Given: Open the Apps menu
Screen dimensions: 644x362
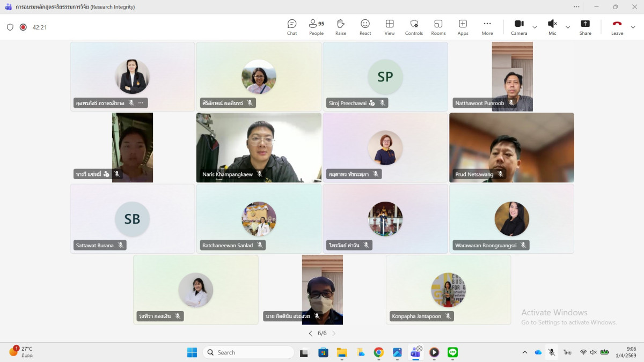Looking at the screenshot, I should [463, 27].
